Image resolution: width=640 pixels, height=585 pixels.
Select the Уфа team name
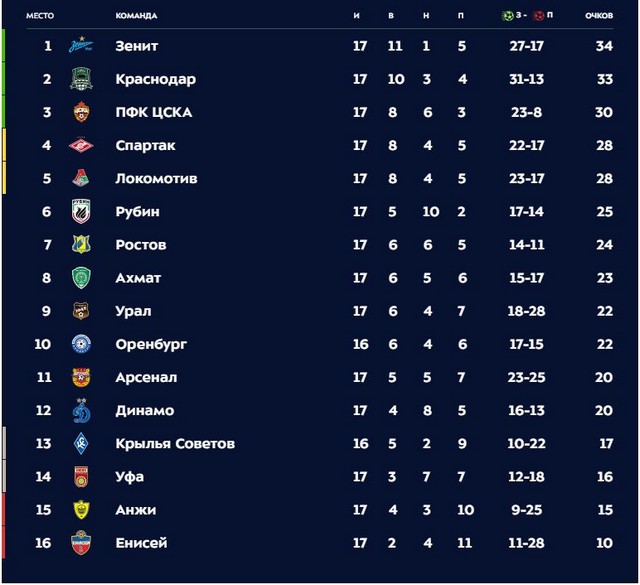pos(130,477)
